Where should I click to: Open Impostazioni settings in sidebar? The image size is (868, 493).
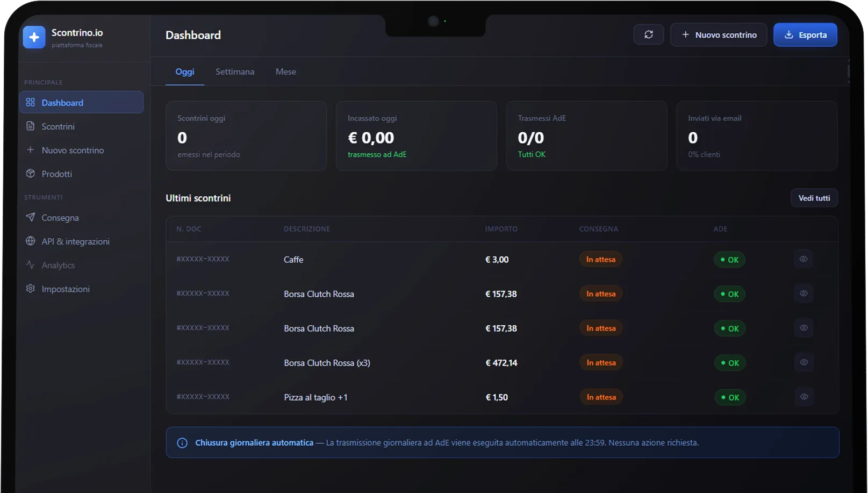pyautogui.click(x=82, y=289)
